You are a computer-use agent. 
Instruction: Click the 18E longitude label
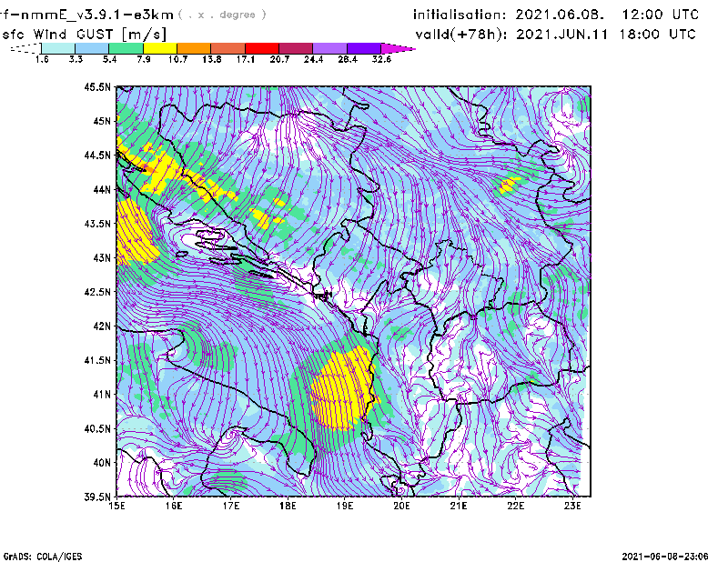pos(288,506)
